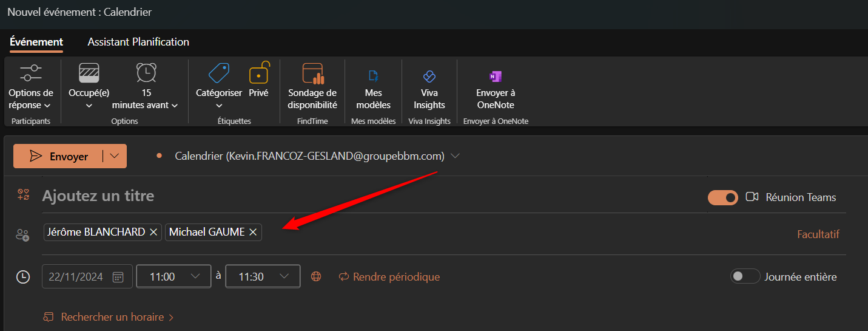The image size is (868, 331).
Task: Turn off the Réunion Teams toggle
Action: pos(722,197)
